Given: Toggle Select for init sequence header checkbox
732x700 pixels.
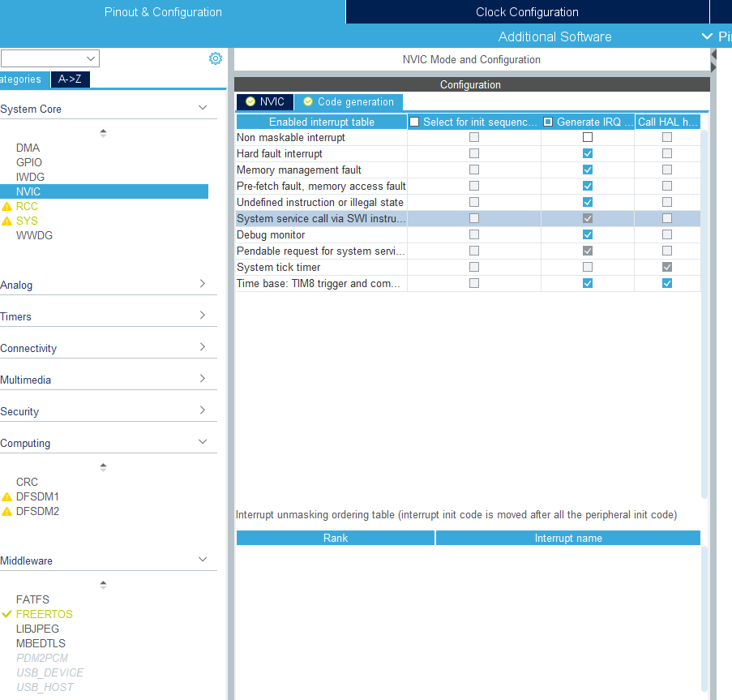Looking at the screenshot, I should 414,122.
